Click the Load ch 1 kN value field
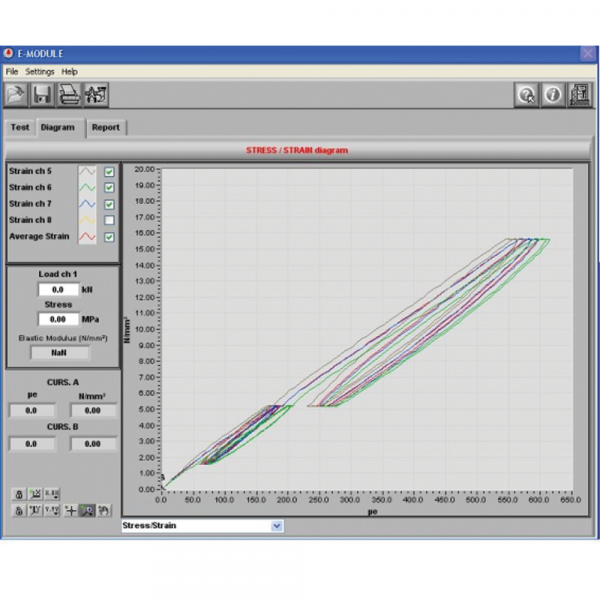The image size is (600, 600). click(x=56, y=289)
